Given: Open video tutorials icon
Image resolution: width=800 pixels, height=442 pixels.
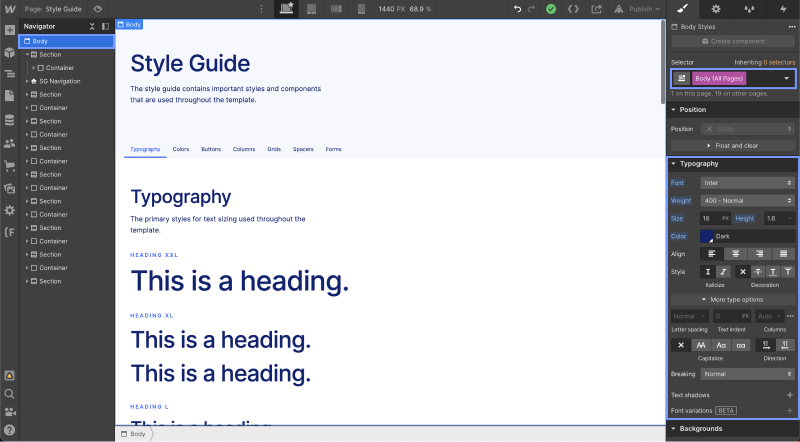Looking at the screenshot, I should 10,412.
